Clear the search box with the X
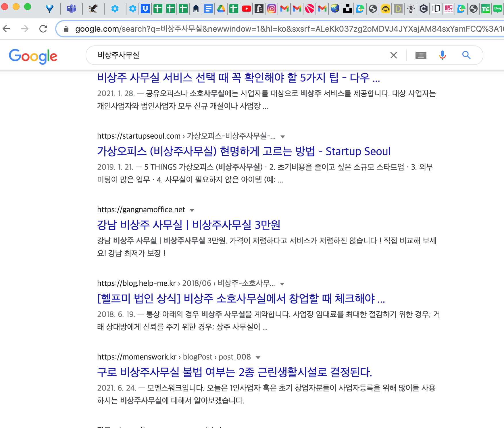The image size is (504, 428). tap(394, 55)
